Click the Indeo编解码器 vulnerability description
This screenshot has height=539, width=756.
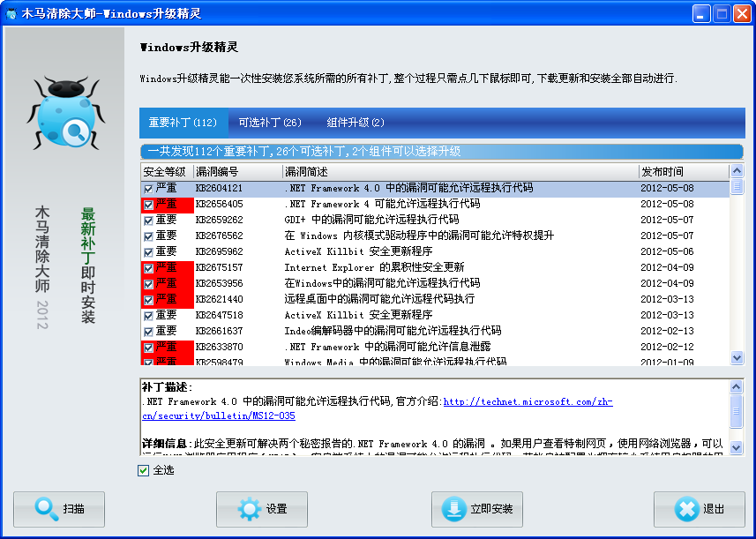[393, 332]
